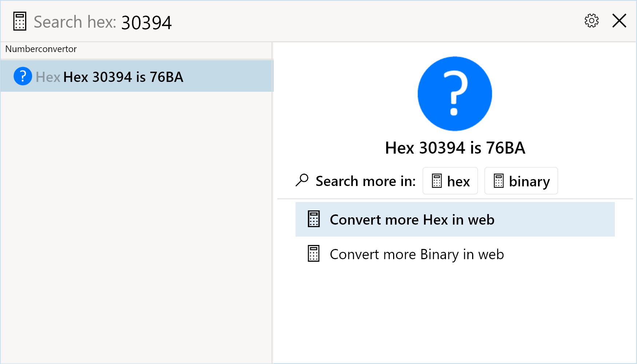Open settings with the gear icon
This screenshot has height=364, width=637.
pyautogui.click(x=591, y=21)
